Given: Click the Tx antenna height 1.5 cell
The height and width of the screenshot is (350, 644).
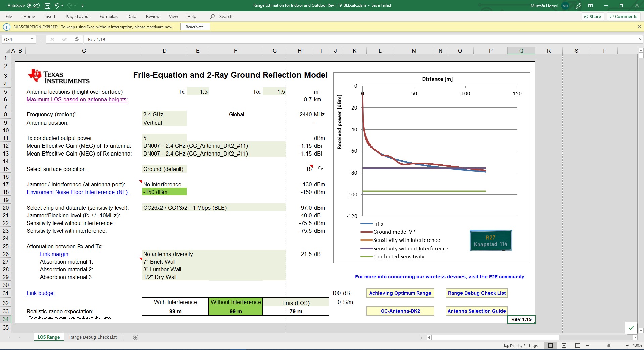Looking at the screenshot, I should tap(197, 92).
